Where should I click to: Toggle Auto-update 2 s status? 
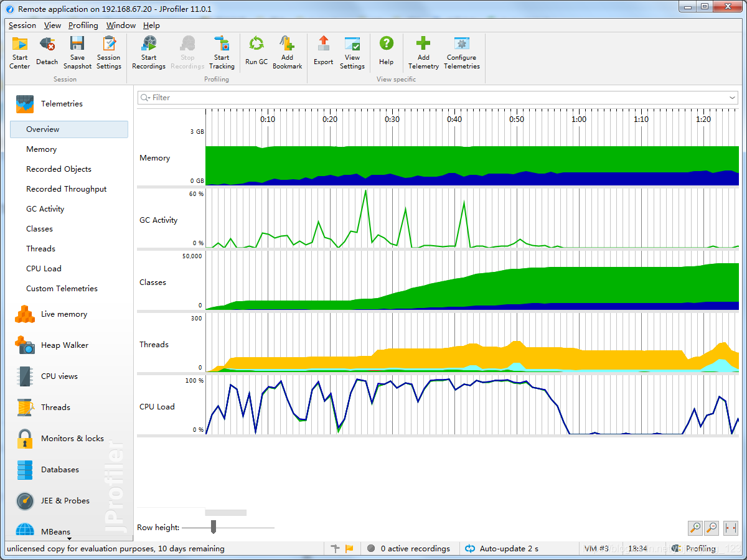[x=502, y=549]
